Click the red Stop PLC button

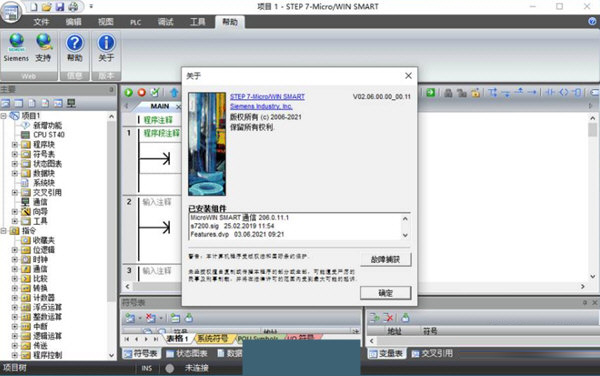(x=142, y=92)
